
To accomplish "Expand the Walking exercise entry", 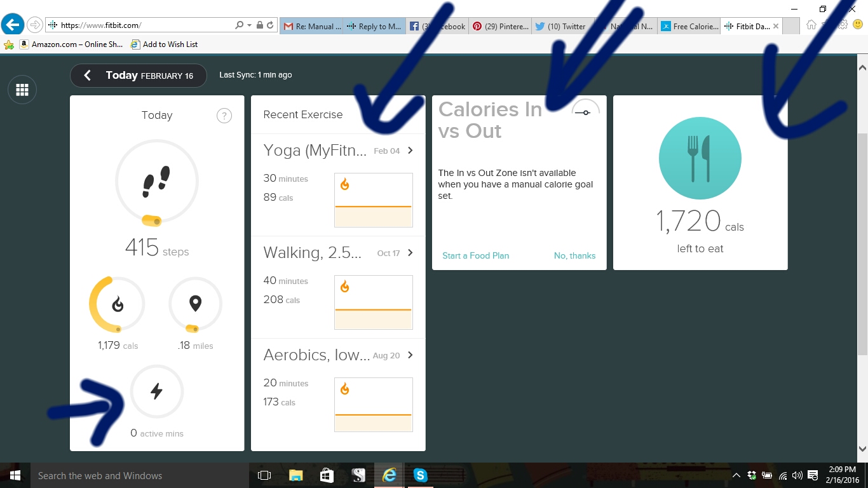I will click(x=410, y=253).
